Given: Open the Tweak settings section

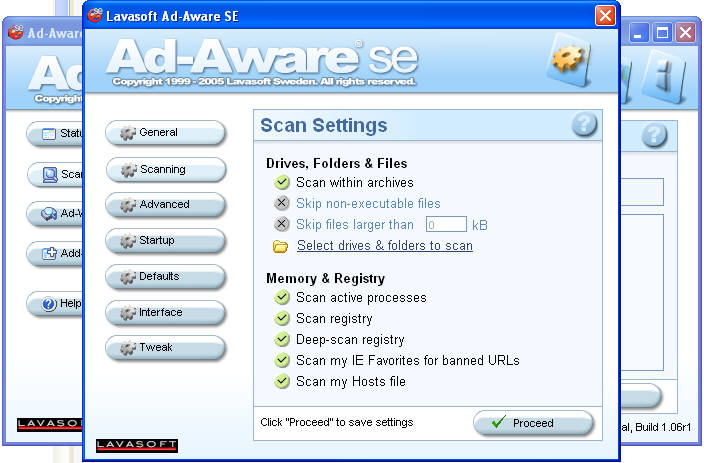Looking at the screenshot, I should coord(165,347).
